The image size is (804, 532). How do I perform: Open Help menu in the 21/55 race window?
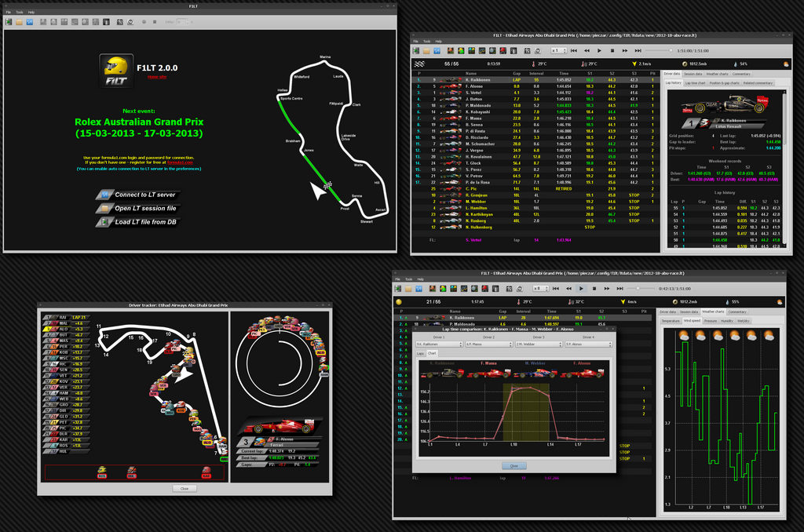coord(421,279)
